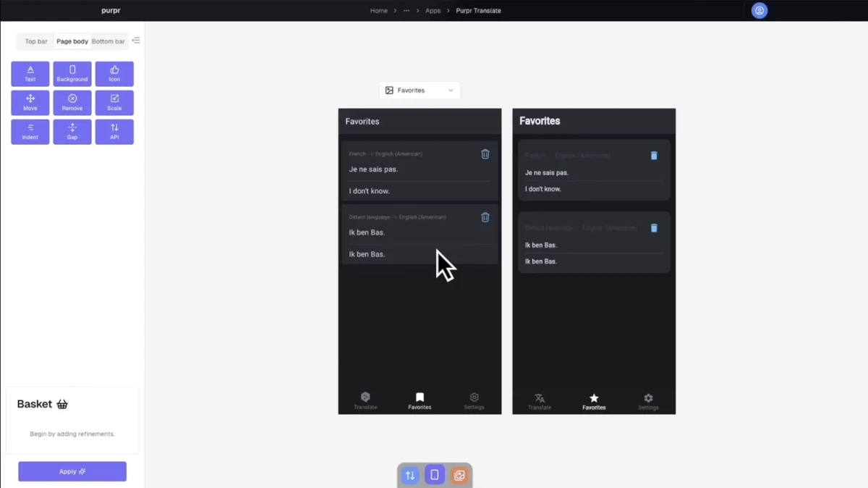Open Settings in left phone preview
868x488 pixels.
click(474, 401)
